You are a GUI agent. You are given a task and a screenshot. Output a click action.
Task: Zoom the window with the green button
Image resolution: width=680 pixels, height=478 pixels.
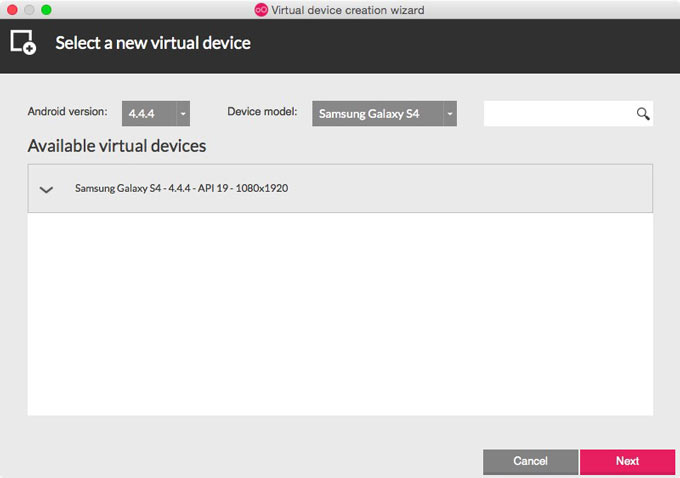(46, 10)
